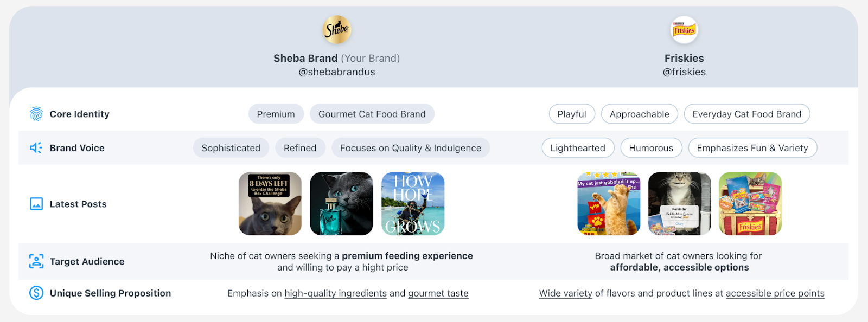This screenshot has height=322, width=868.
Task: Click the @shebabrandus handle
Action: tap(337, 72)
